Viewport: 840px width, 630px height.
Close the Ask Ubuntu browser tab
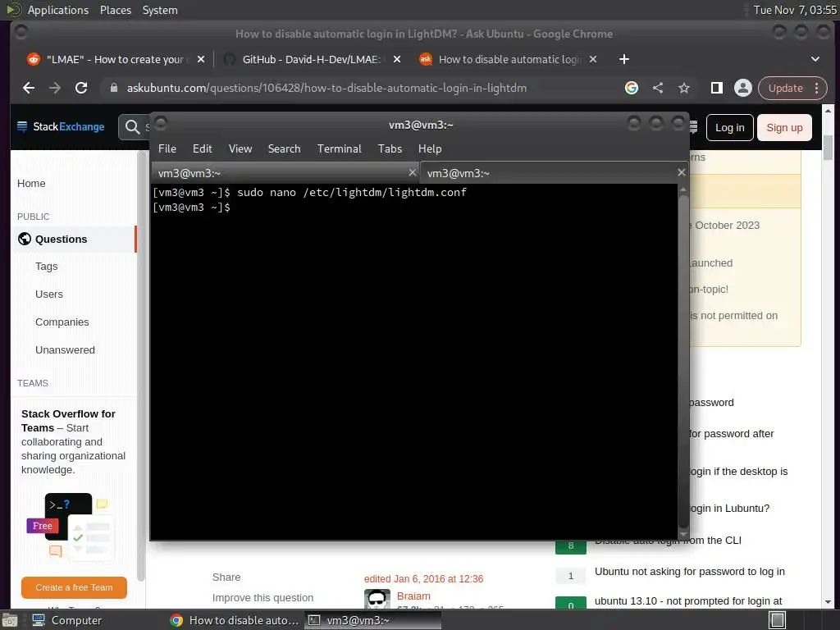(593, 59)
